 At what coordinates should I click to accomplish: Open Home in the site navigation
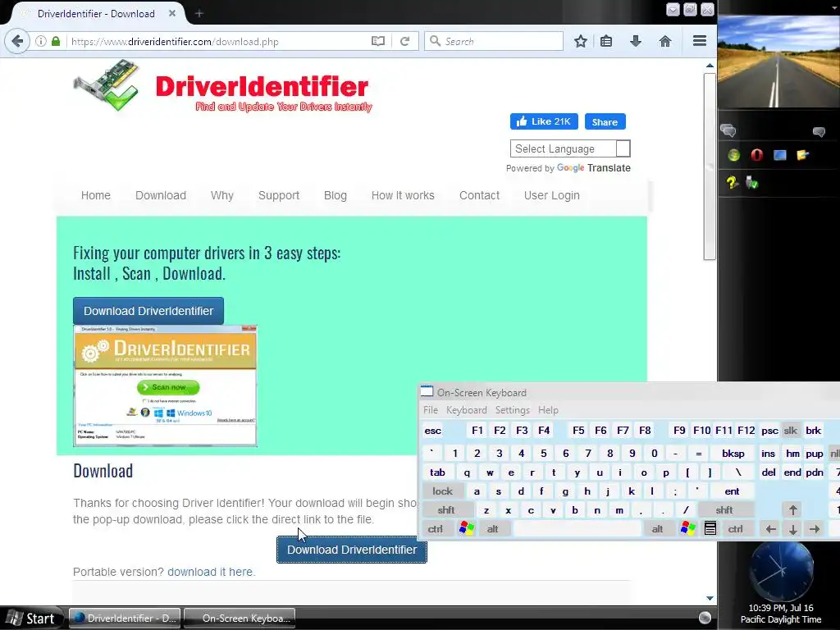(96, 195)
